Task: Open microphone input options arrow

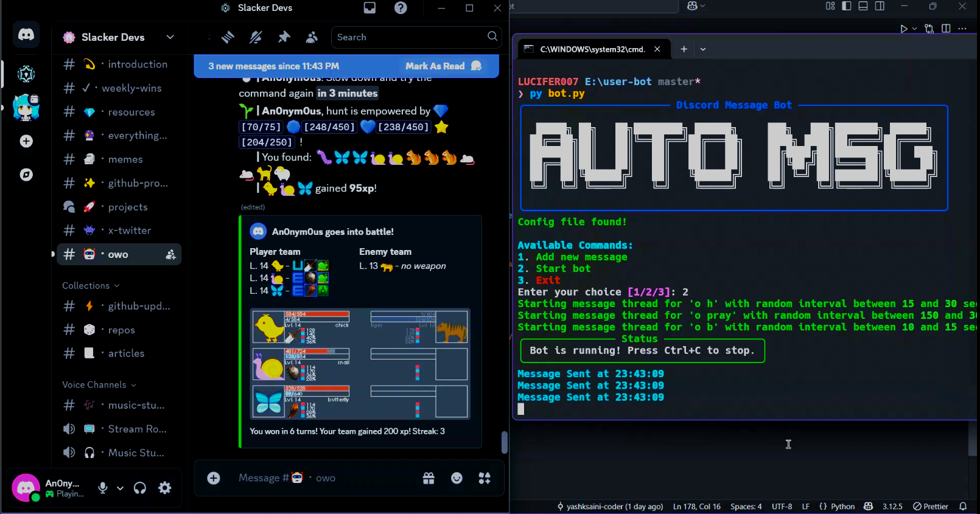Action: tap(120, 488)
